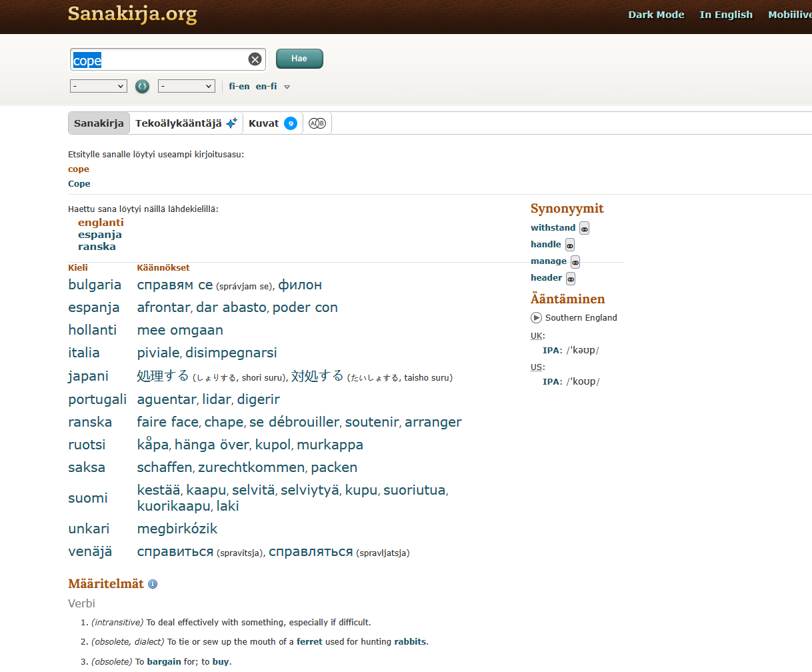Open Spanish translation poder con

point(305,308)
